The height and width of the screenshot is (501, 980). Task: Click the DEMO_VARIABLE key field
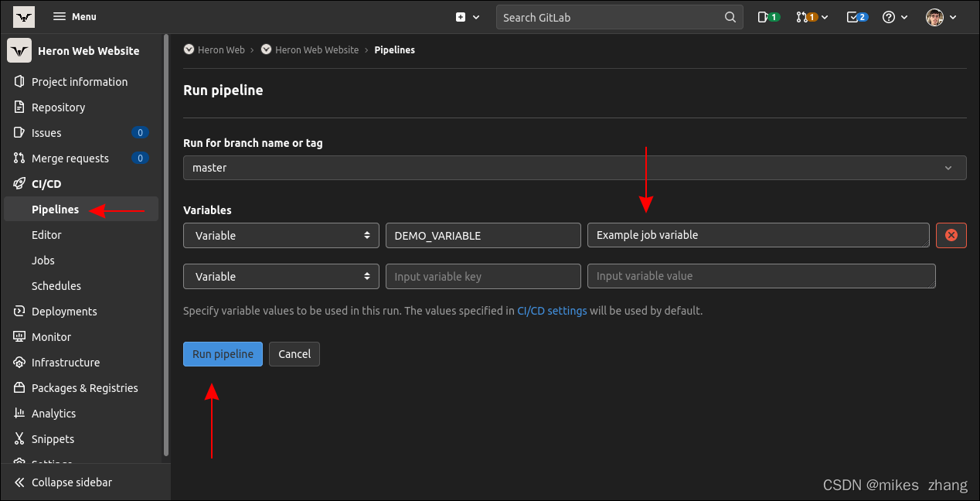(x=483, y=236)
